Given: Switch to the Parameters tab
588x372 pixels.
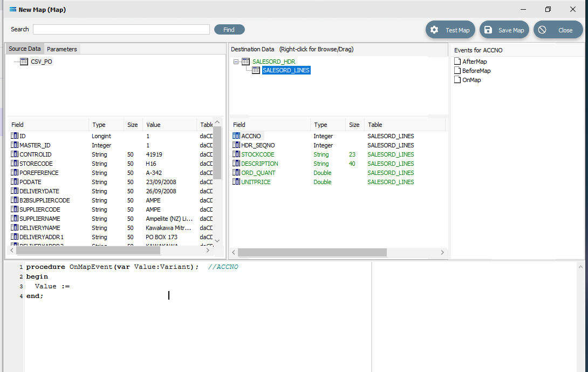Looking at the screenshot, I should (62, 49).
